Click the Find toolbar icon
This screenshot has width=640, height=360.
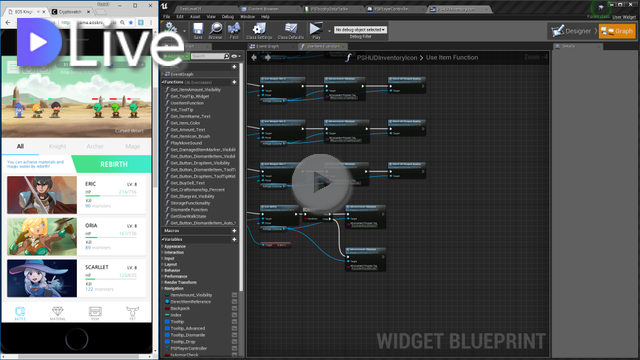tap(233, 31)
